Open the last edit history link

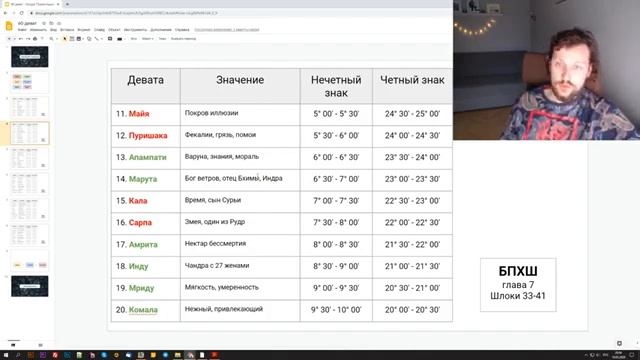227,30
